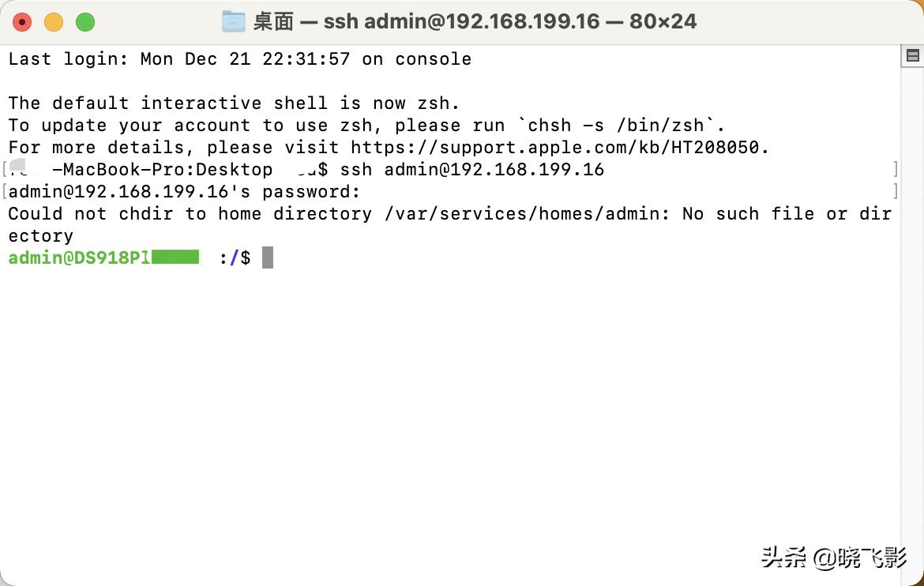Screen dimensions: 924x586
Task: Enter full screen with the green button
Action: pyautogui.click(x=85, y=22)
